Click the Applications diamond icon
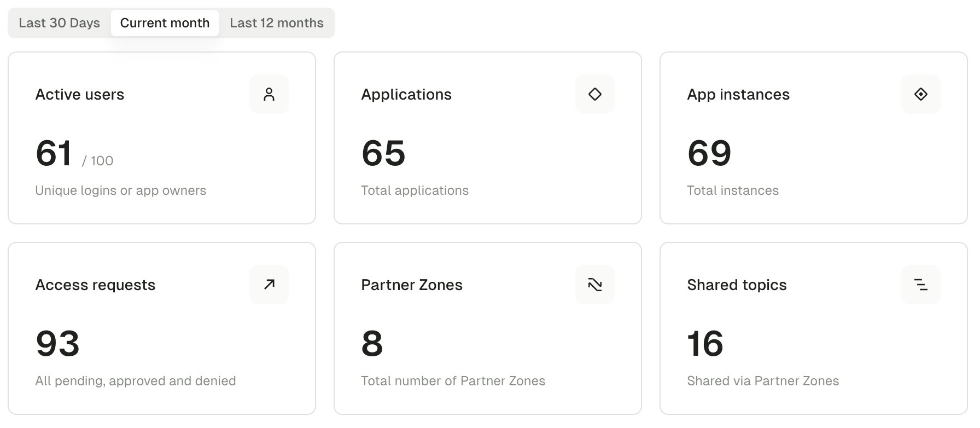980x428 pixels. pos(595,94)
